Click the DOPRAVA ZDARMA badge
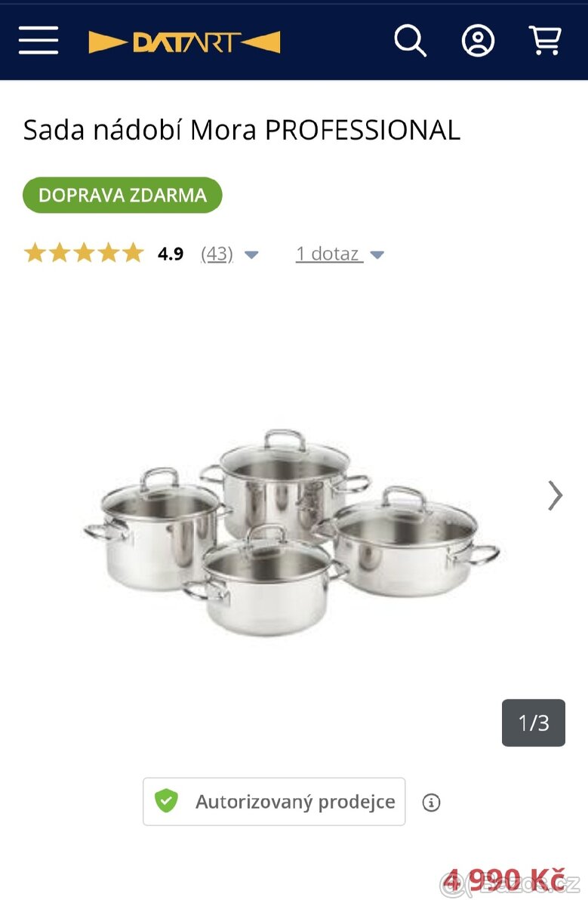Screen dimensions: 588x906 122,195
